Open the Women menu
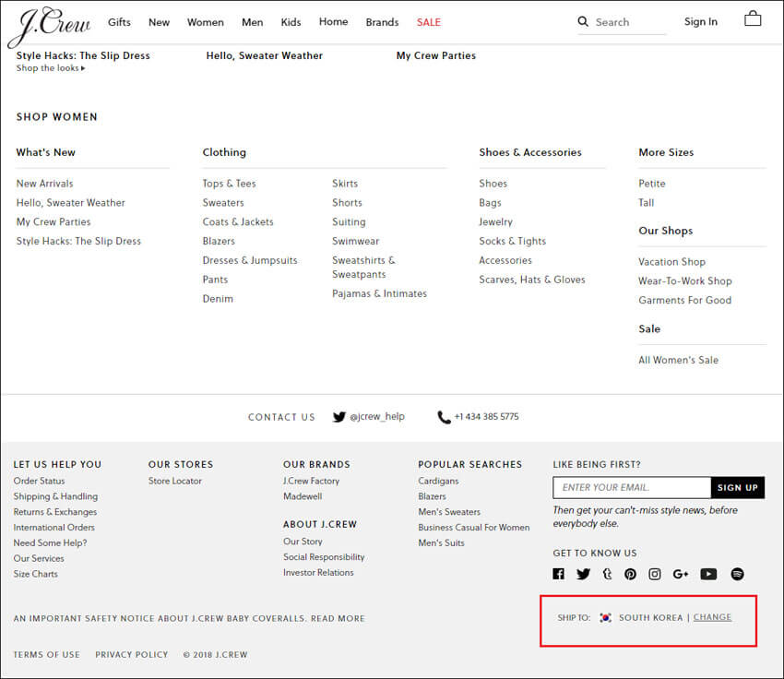The width and height of the screenshot is (784, 679). tap(206, 22)
